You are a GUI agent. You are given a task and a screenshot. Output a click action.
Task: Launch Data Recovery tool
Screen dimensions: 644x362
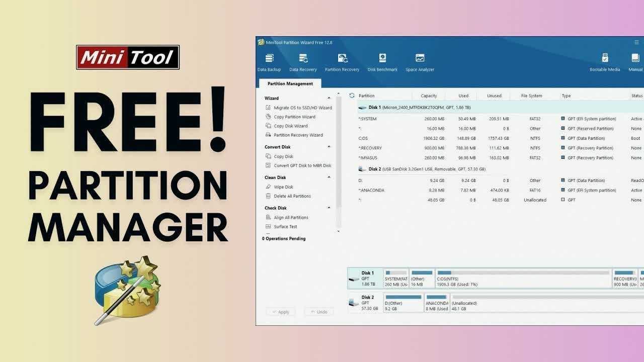(x=303, y=63)
